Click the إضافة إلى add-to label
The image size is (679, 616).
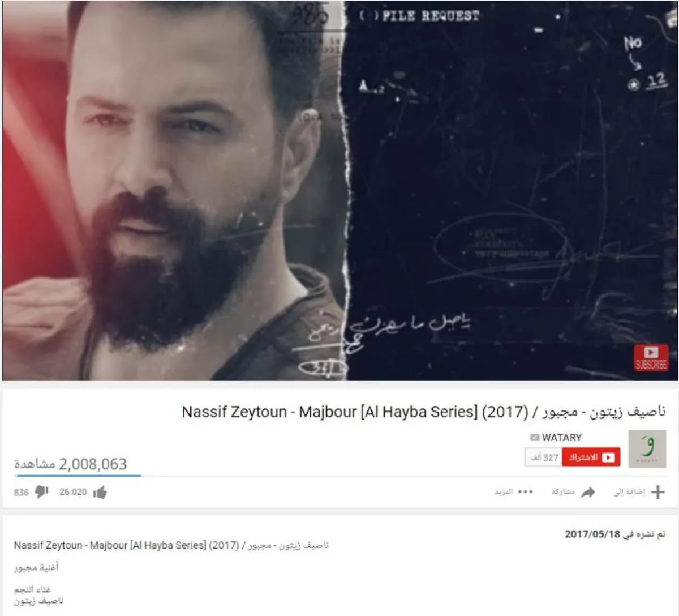629,491
